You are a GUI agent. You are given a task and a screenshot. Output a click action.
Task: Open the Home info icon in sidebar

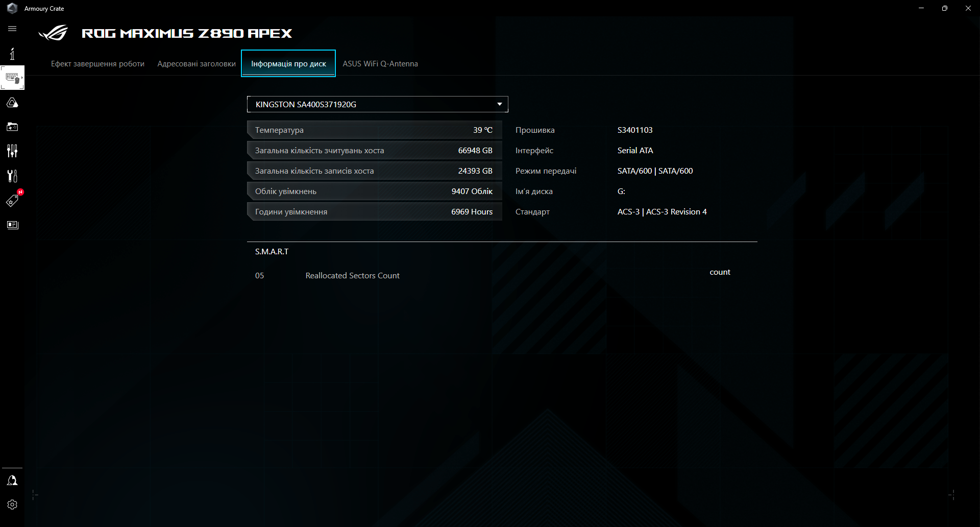12,54
